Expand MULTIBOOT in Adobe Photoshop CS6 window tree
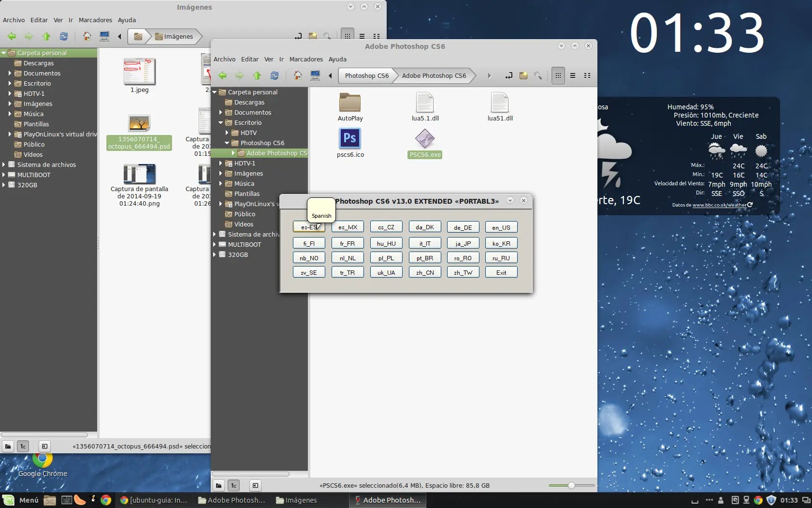This screenshot has height=508, width=812. pos(215,244)
